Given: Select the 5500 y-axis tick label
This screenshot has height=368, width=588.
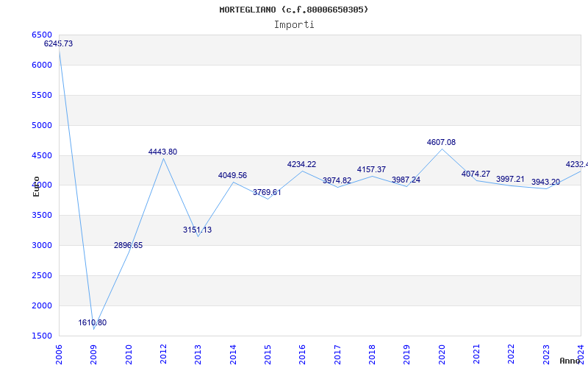Looking at the screenshot, I should (42, 95).
